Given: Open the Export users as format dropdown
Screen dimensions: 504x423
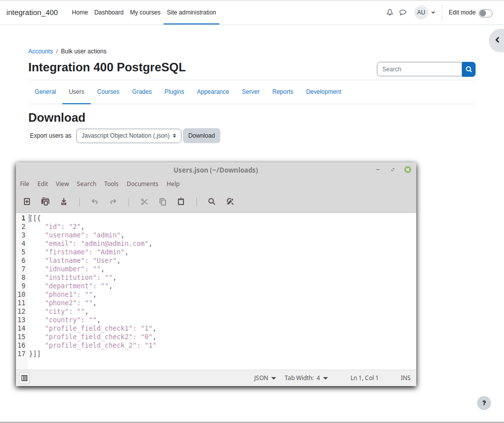Looking at the screenshot, I should point(129,136).
